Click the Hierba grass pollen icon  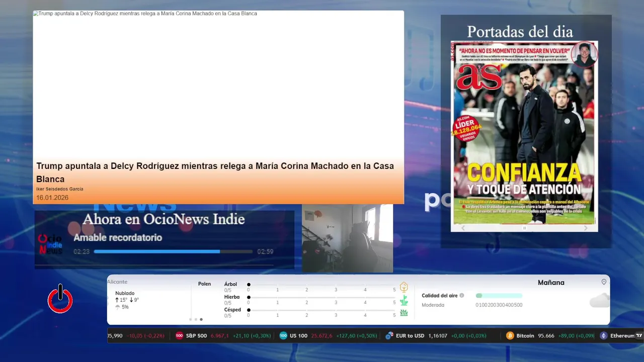(x=404, y=300)
